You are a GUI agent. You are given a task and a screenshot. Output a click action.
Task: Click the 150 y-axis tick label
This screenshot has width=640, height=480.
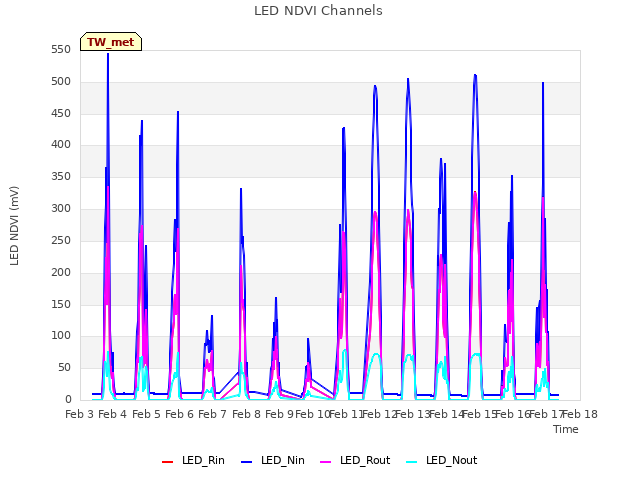click(x=61, y=304)
